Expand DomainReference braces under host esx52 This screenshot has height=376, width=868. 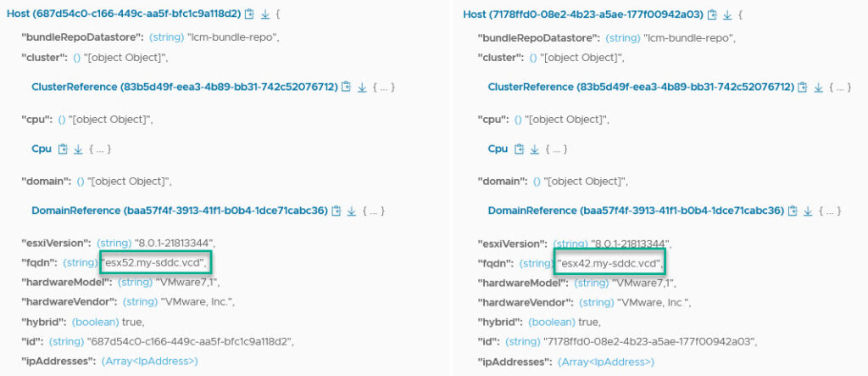374,210
